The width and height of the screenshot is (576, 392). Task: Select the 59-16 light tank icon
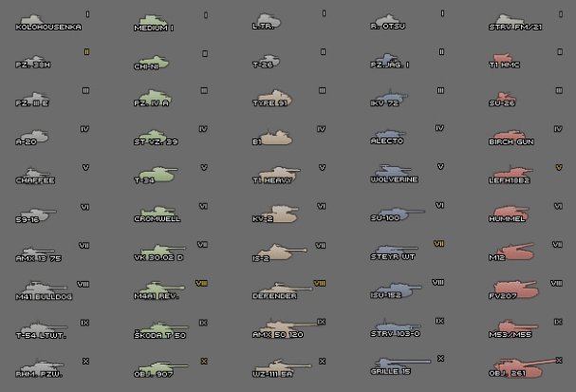tap(38, 215)
